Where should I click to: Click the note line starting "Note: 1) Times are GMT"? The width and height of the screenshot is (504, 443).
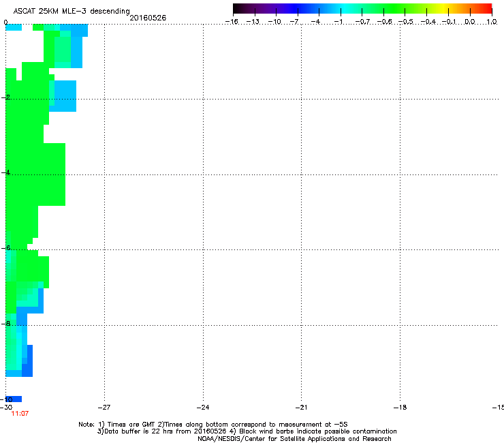click(213, 425)
